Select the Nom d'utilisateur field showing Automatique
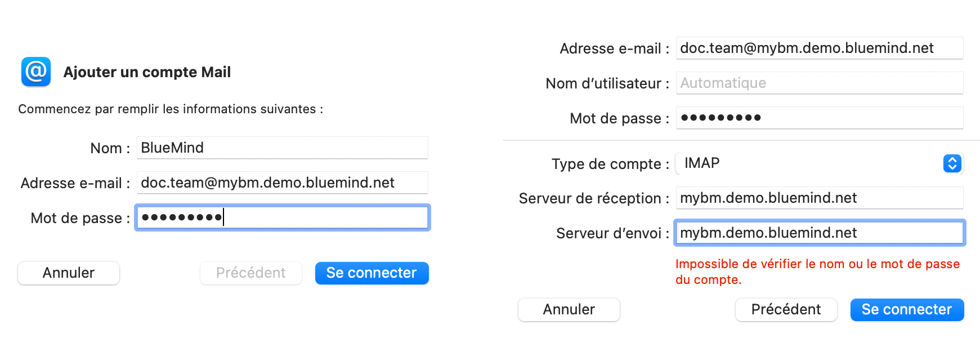 (x=819, y=83)
